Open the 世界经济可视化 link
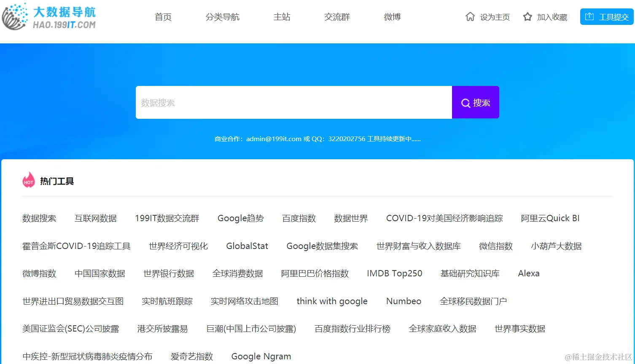The image size is (635, 364). (x=178, y=246)
